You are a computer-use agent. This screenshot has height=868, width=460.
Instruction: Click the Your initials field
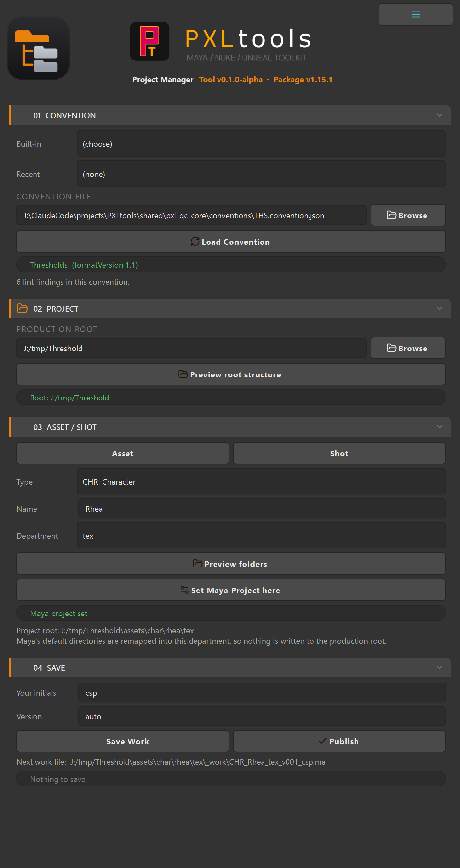coord(262,693)
